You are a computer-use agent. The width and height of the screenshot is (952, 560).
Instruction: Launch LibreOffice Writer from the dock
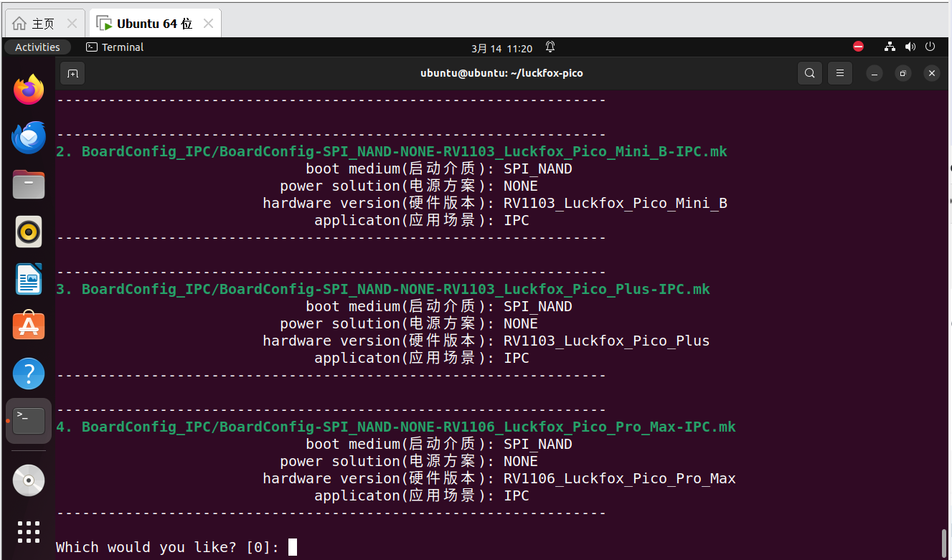point(29,279)
